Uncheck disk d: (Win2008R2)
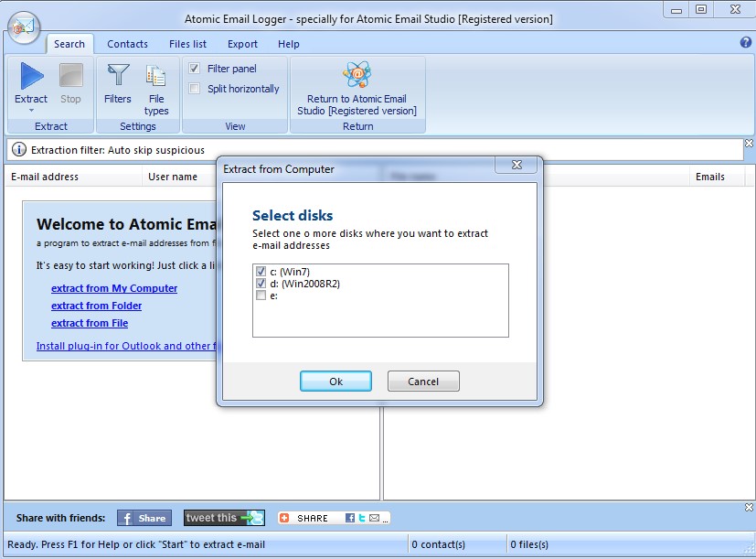This screenshot has width=756, height=559. pos(261,284)
